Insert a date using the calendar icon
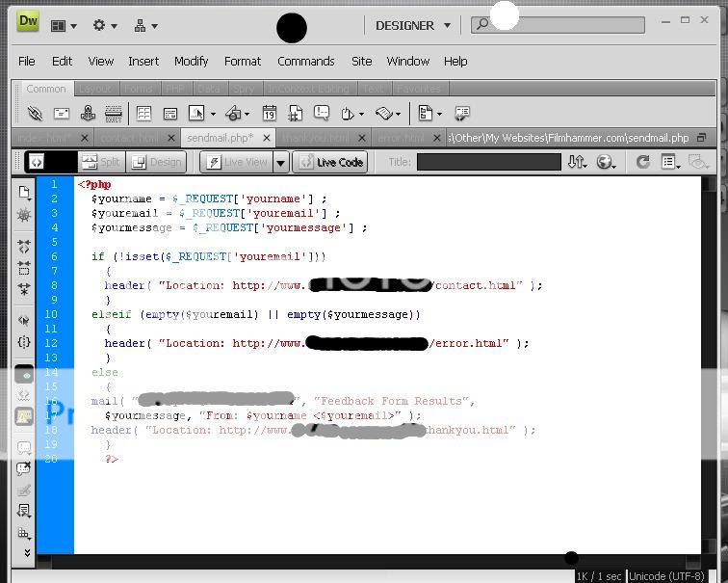This screenshot has height=583, width=728. pos(270,114)
